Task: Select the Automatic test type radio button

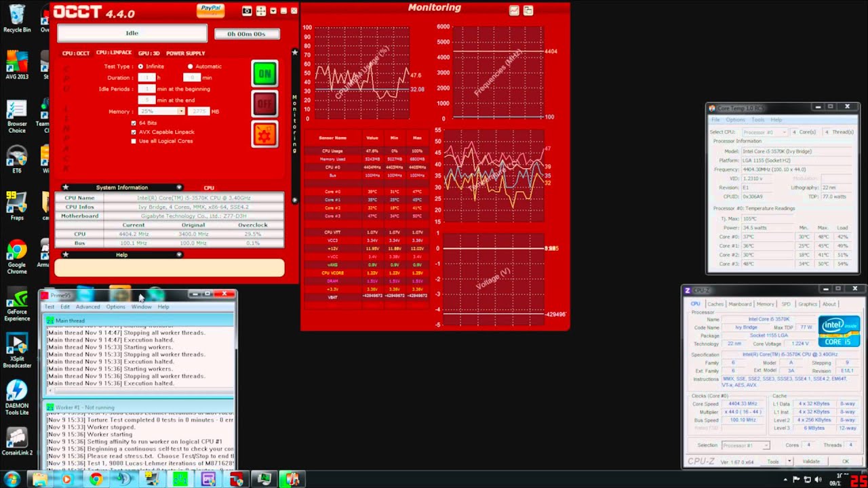Action: (190, 66)
